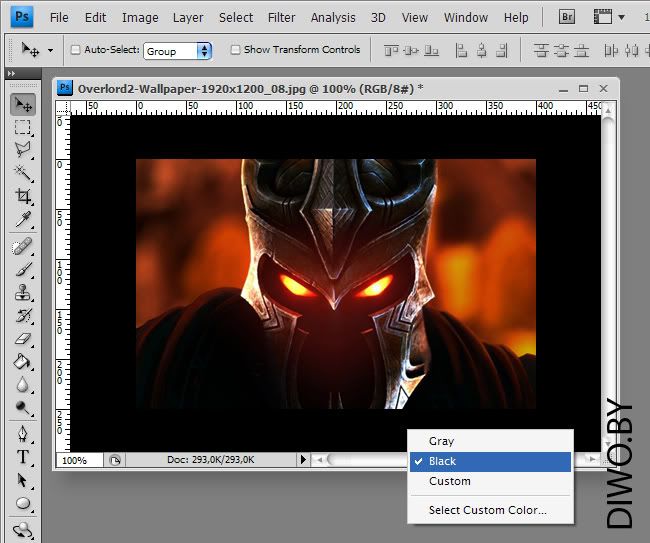Select the Eraser tool
The height and width of the screenshot is (543, 650).
23,339
